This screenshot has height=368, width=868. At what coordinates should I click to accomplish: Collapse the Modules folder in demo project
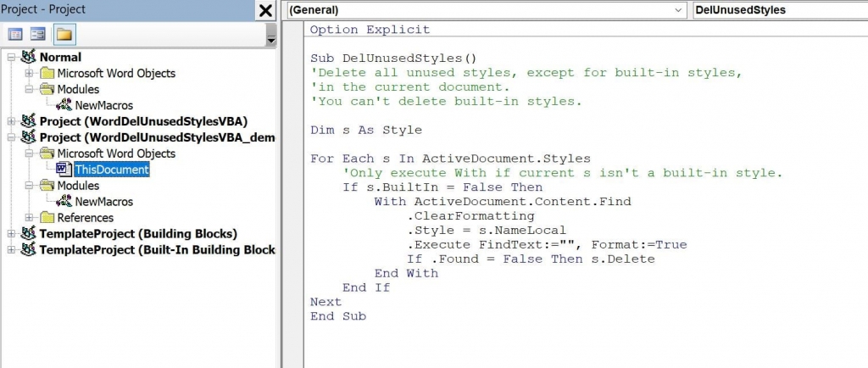[29, 186]
